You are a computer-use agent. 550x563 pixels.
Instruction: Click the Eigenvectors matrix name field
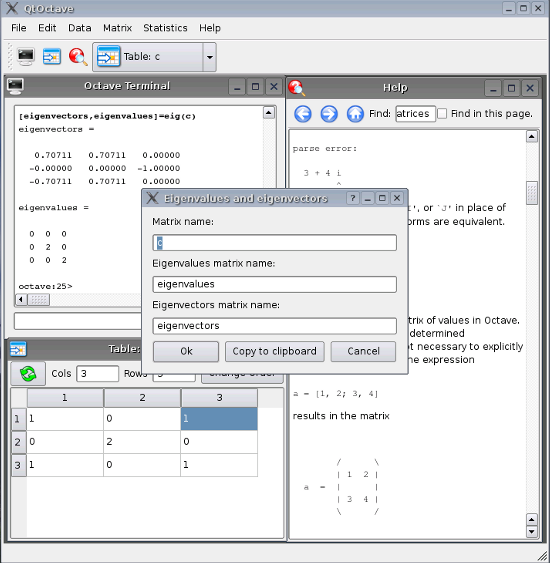click(x=275, y=326)
